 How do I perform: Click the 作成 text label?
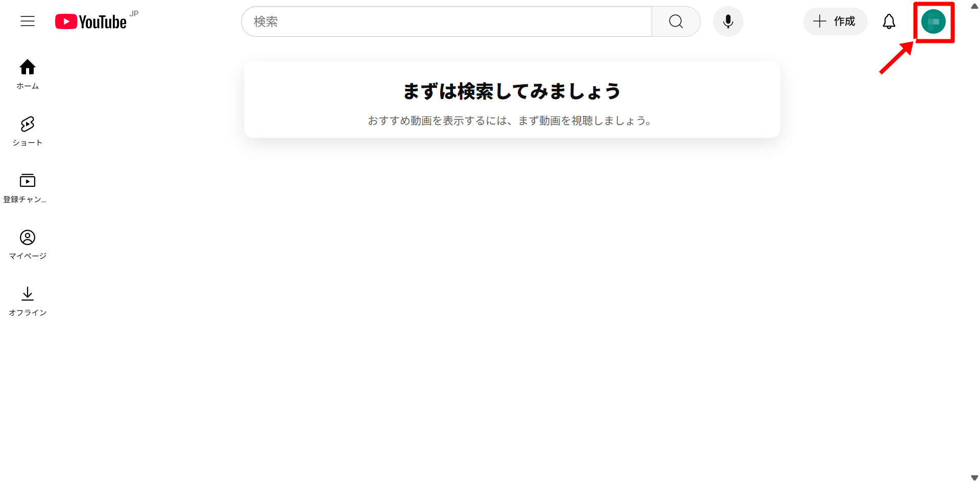844,21
